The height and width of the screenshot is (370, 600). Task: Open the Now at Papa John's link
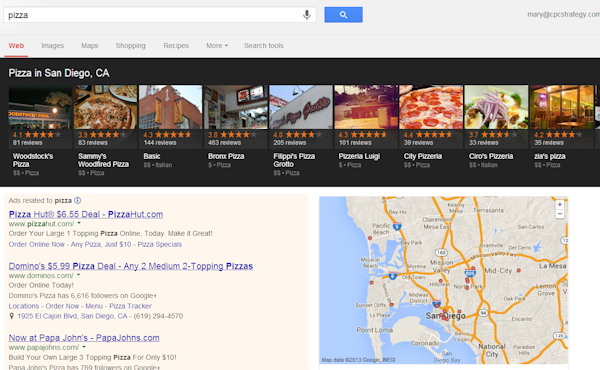[x=84, y=337]
